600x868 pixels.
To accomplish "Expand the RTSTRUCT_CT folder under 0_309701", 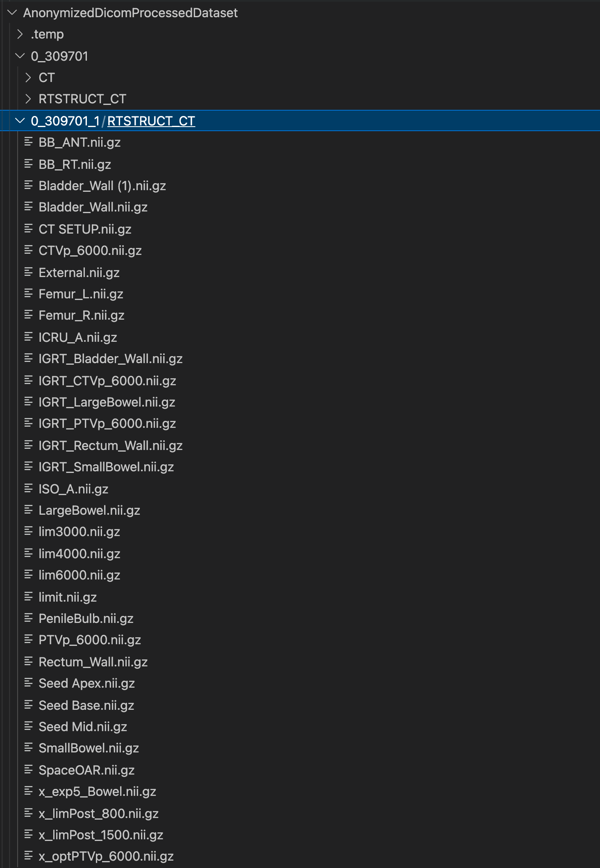I will (x=28, y=99).
